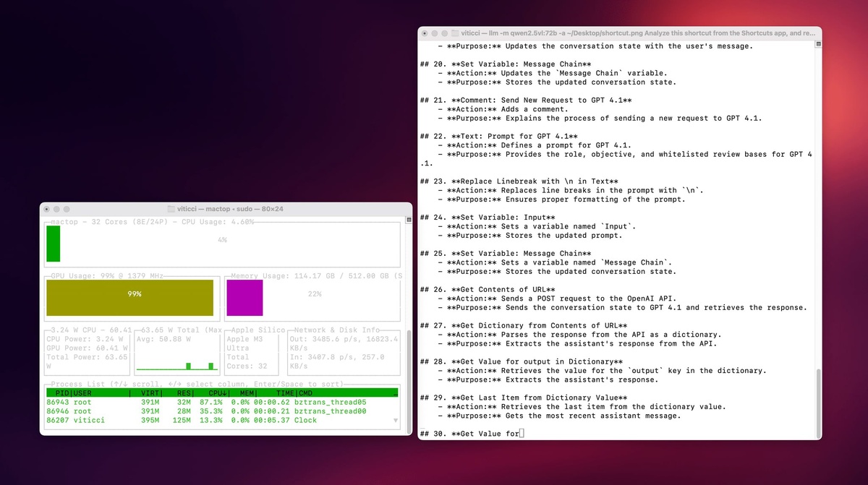Close the llm terminal window
Viewport: 868px width, 485px height.
click(425, 33)
